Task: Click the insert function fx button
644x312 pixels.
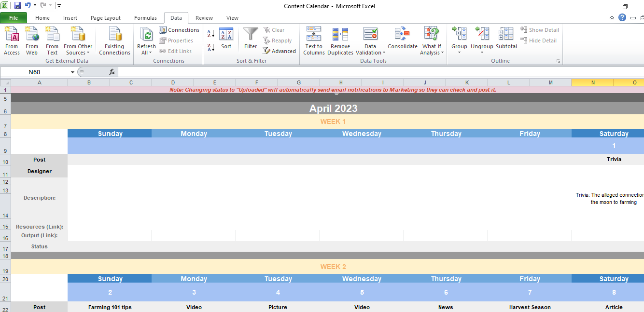Action: (112, 72)
